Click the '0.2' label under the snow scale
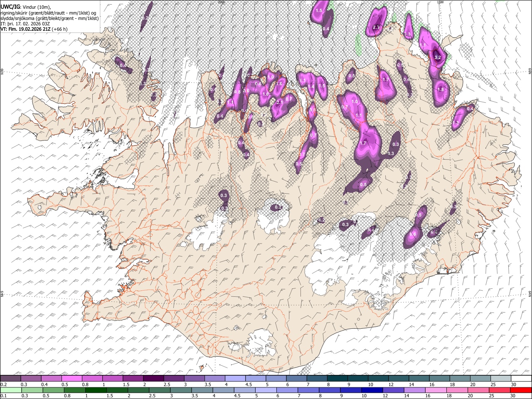The height and width of the screenshot is (399, 532). 4,384
